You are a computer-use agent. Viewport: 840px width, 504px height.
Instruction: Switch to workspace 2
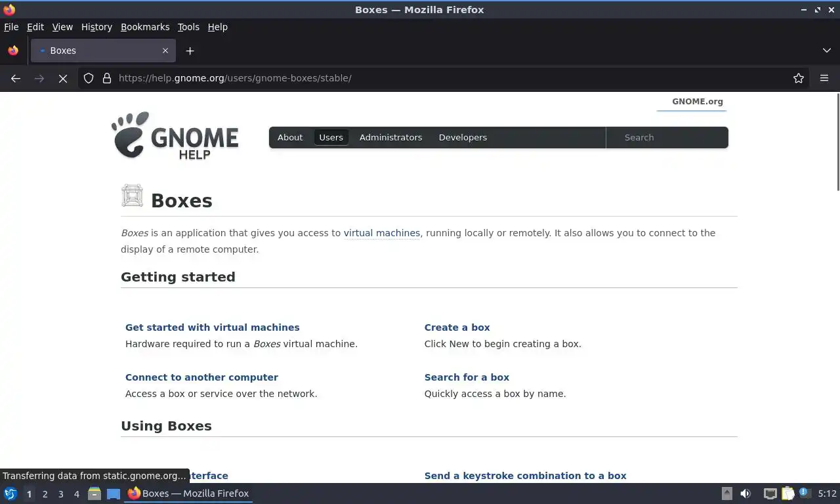(x=45, y=494)
